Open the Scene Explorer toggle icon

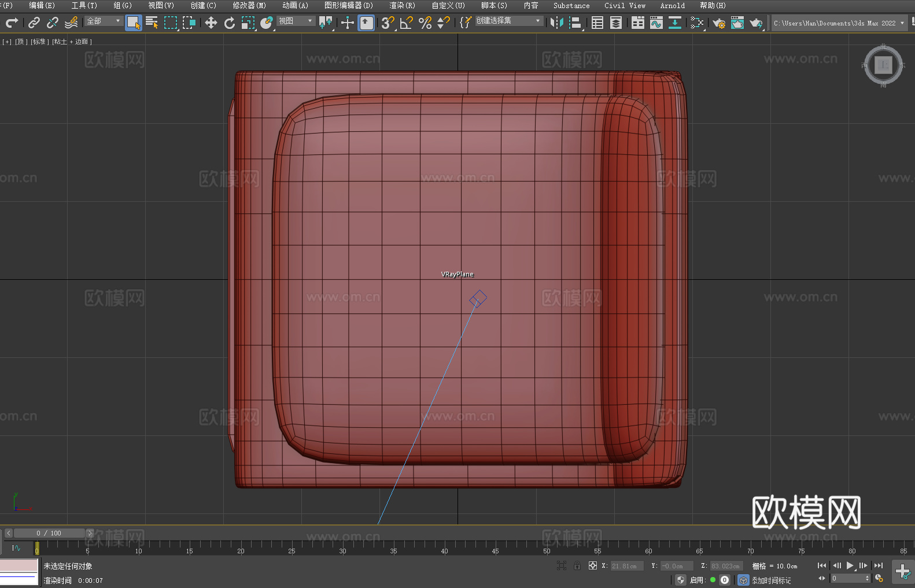click(597, 23)
